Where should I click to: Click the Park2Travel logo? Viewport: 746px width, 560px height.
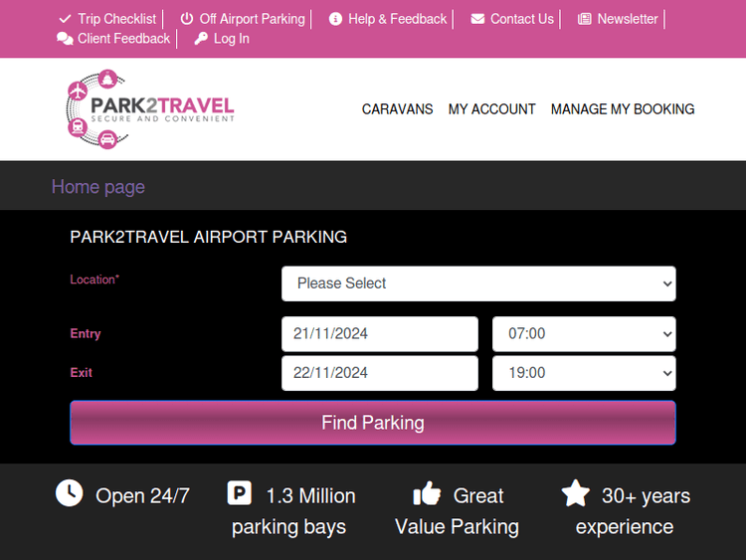(150, 109)
